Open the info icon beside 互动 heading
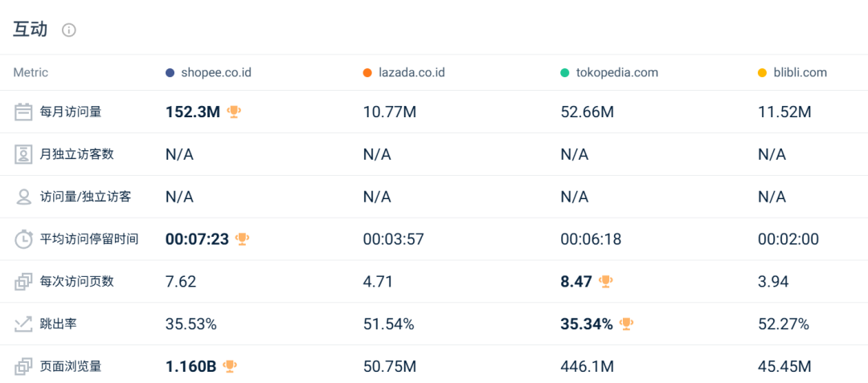Image resolution: width=868 pixels, height=383 pixels. 68,31
